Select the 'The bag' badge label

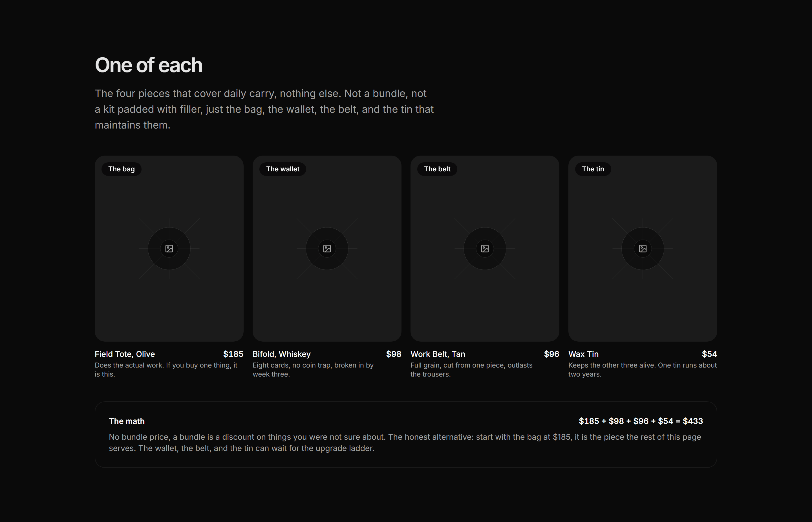tap(121, 169)
